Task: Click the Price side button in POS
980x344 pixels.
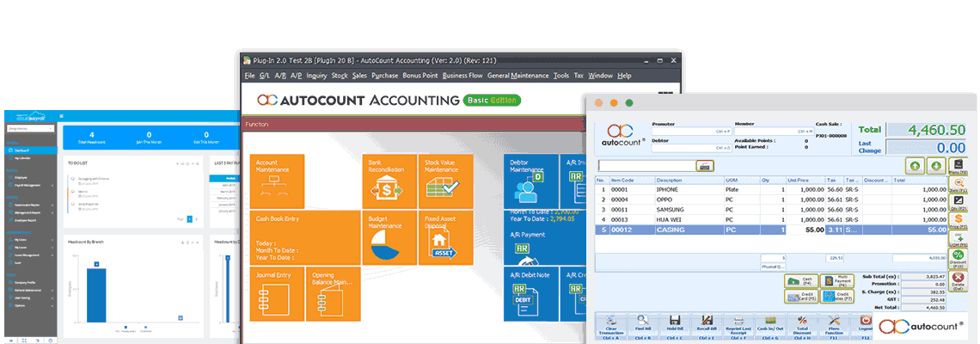Action: pyautogui.click(x=958, y=219)
